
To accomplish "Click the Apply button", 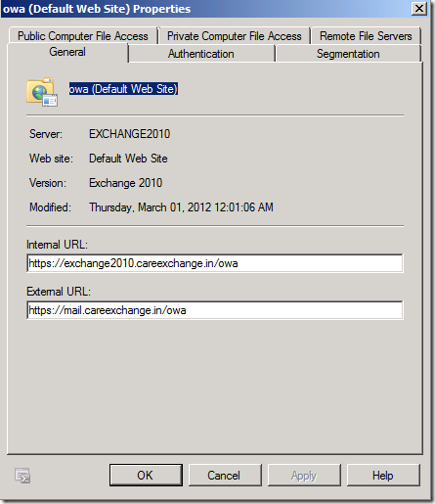I will pos(304,475).
